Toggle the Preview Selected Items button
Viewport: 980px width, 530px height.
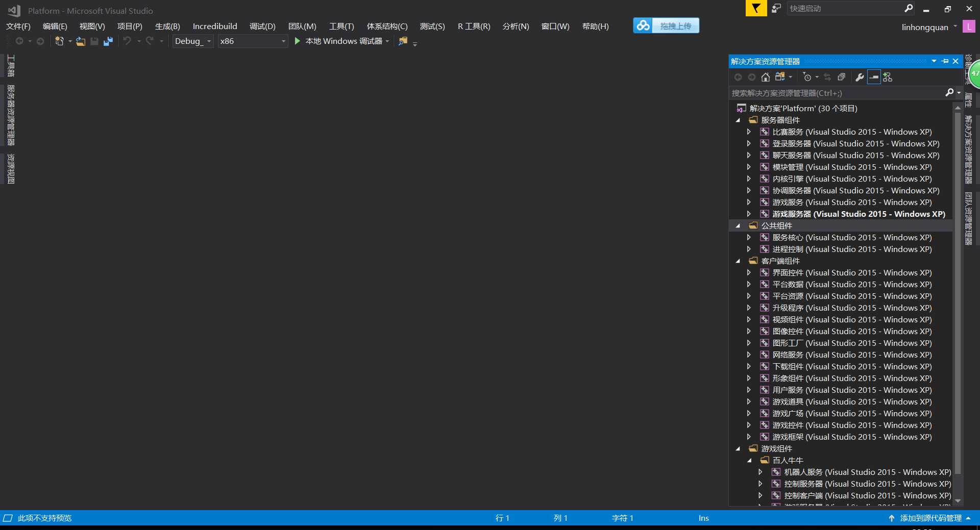874,77
